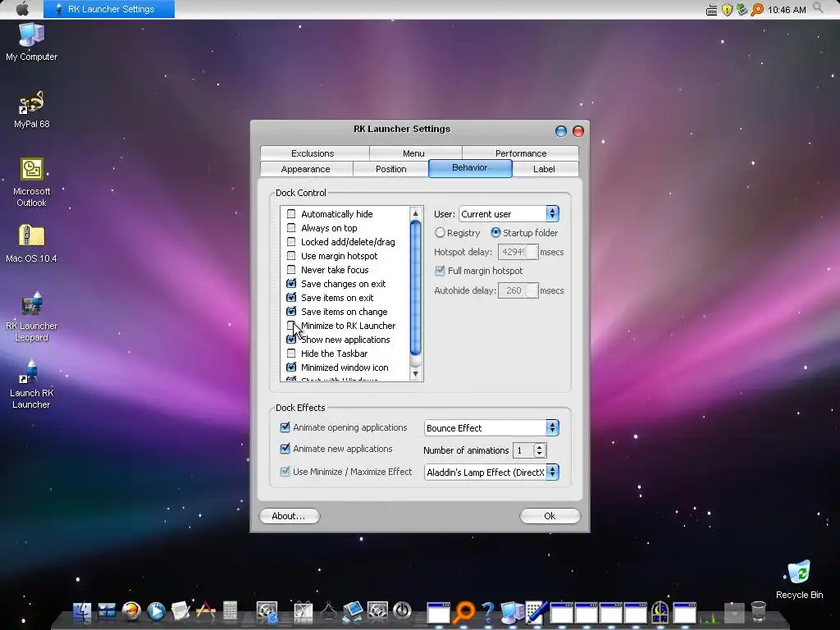
Task: Switch to the Exclusions tab
Action: [x=313, y=153]
